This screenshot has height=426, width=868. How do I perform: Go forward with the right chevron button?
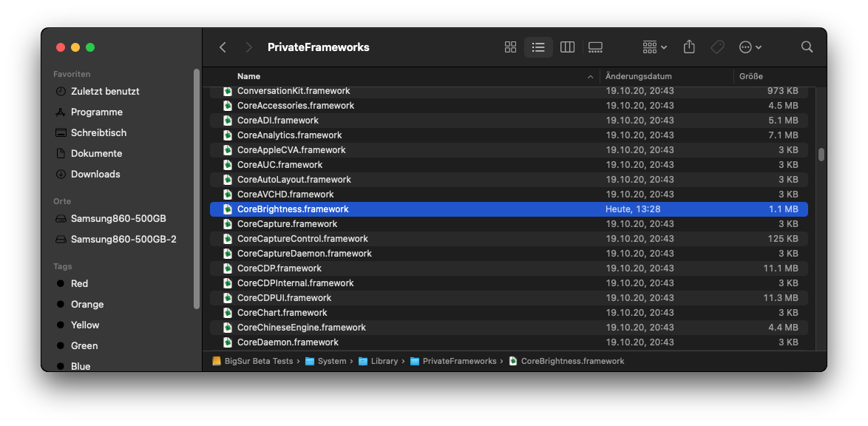(x=248, y=47)
